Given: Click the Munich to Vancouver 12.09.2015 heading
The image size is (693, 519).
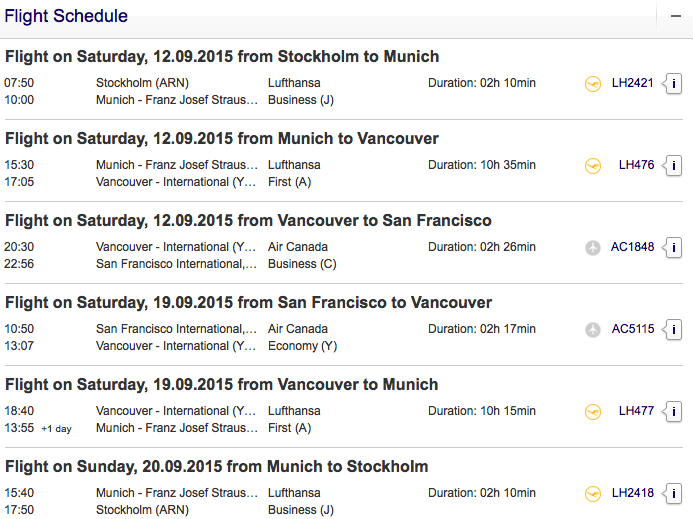Looking at the screenshot, I should point(222,138).
